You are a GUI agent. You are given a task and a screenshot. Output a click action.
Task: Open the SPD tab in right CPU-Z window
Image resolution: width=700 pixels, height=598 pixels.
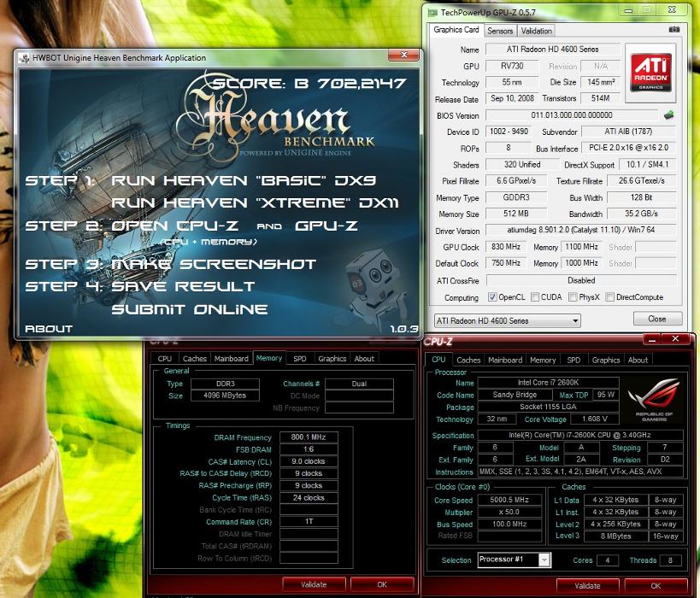(574, 361)
